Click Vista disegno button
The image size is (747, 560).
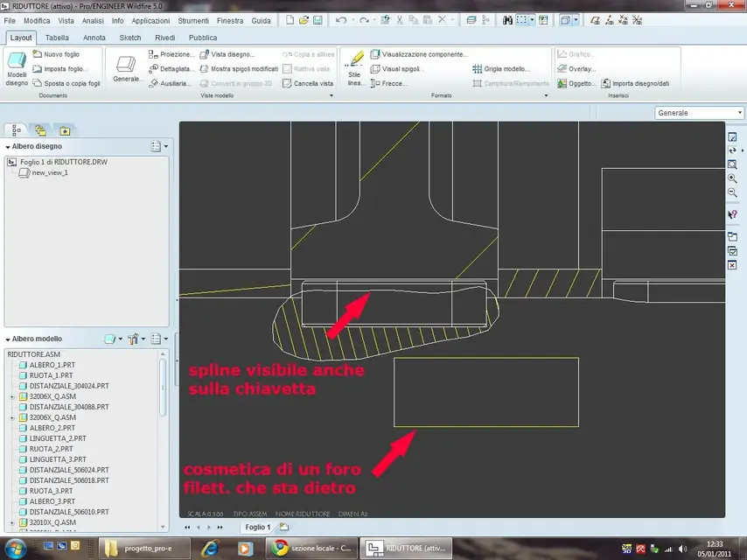(x=227, y=54)
